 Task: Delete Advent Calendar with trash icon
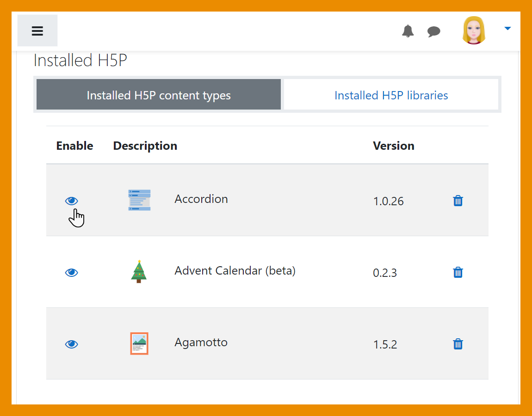458,272
